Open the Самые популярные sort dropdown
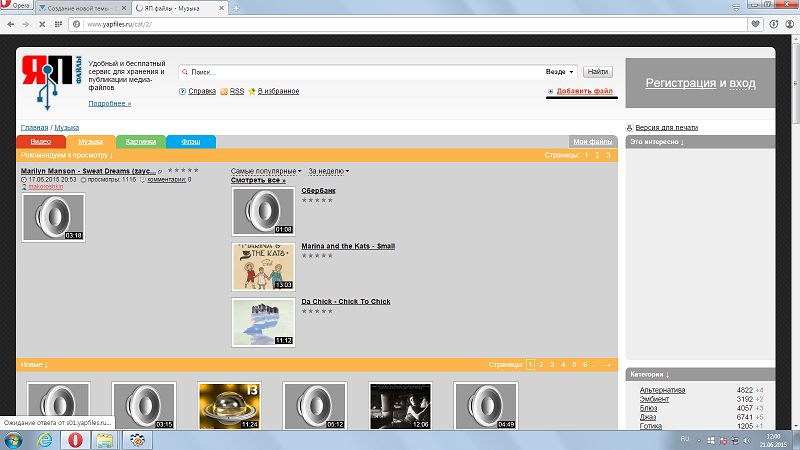This screenshot has width=800, height=450. [x=266, y=171]
